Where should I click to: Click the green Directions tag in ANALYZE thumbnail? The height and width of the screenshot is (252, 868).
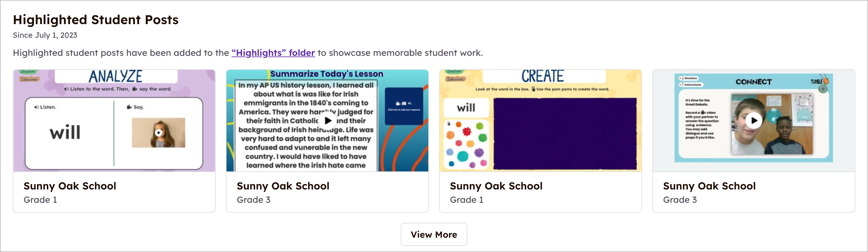click(x=28, y=72)
